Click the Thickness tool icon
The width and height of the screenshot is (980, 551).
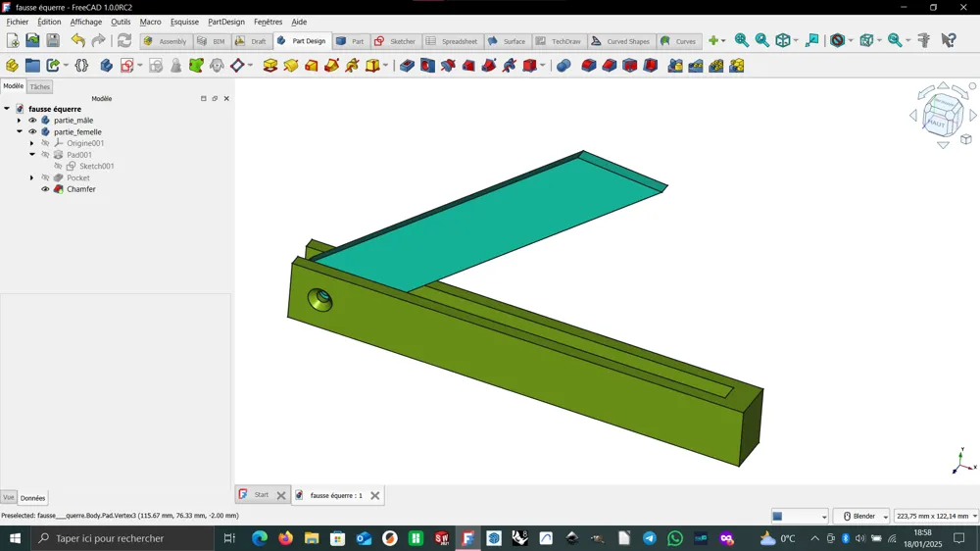[651, 65]
